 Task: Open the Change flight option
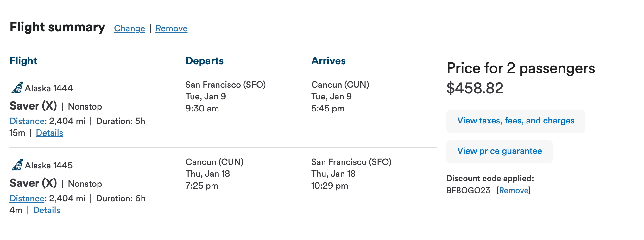(129, 28)
